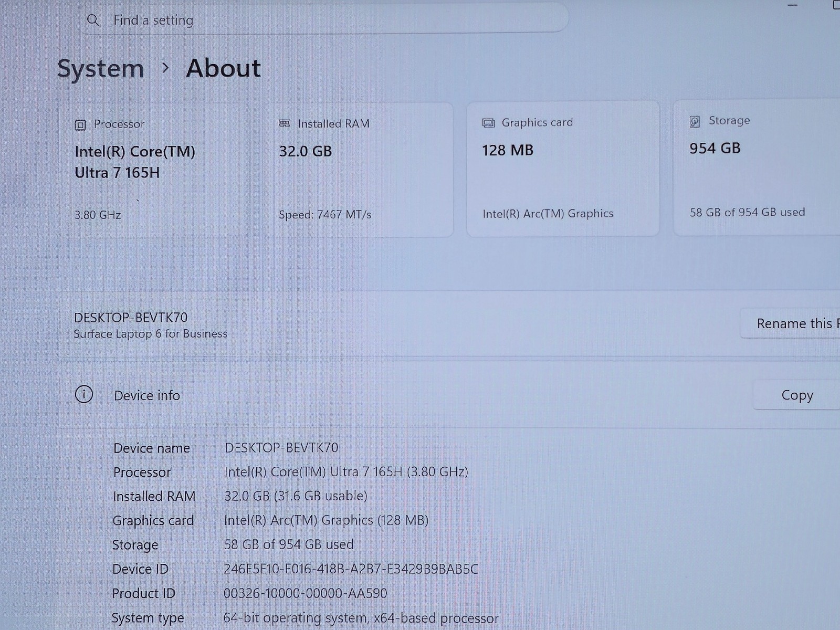Select Storage row value 58 GB used
The width and height of the screenshot is (840, 630).
[x=289, y=544]
